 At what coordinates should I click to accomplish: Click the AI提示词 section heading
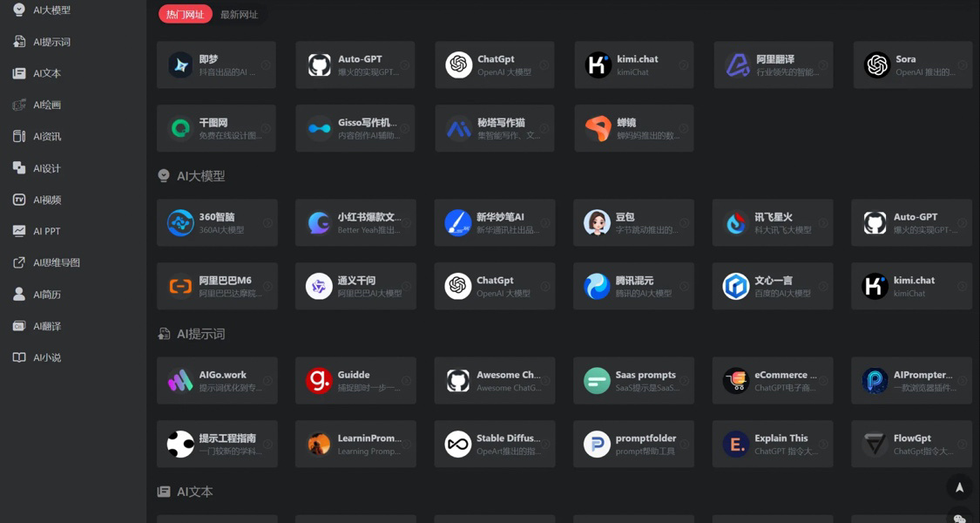[x=200, y=334]
